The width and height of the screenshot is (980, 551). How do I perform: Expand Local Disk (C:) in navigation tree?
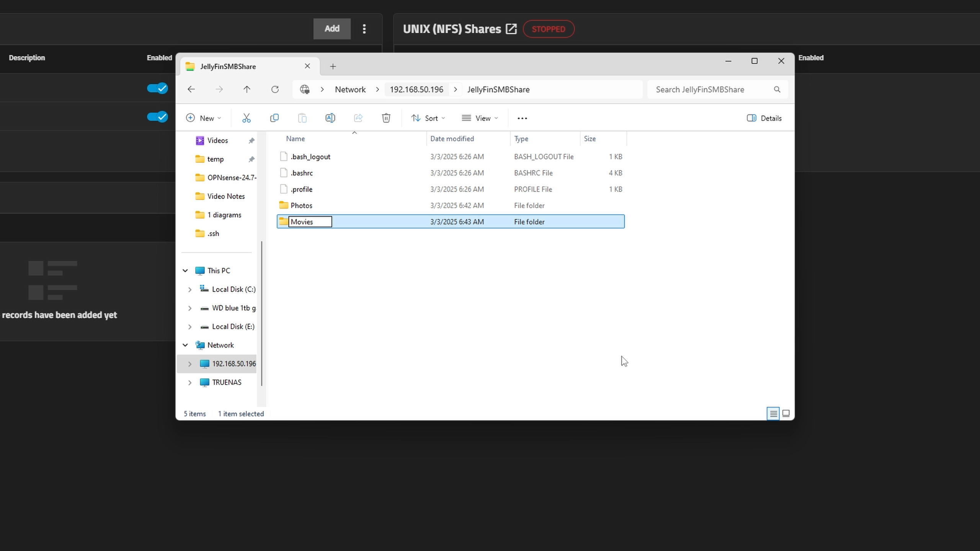(x=189, y=290)
